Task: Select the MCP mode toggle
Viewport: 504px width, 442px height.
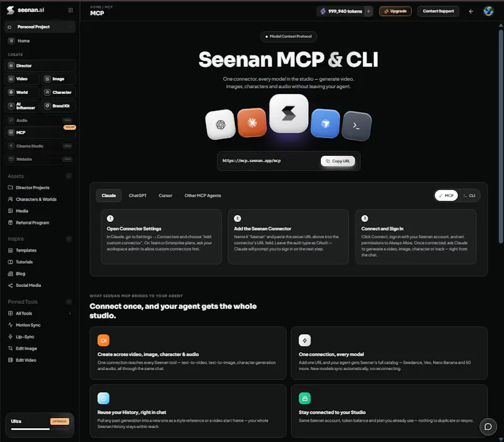Action: coord(446,195)
